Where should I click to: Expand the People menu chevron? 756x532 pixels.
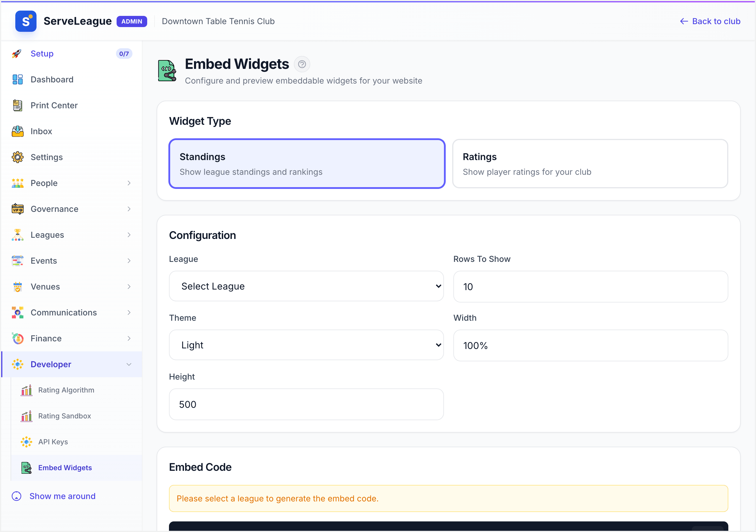pyautogui.click(x=129, y=183)
